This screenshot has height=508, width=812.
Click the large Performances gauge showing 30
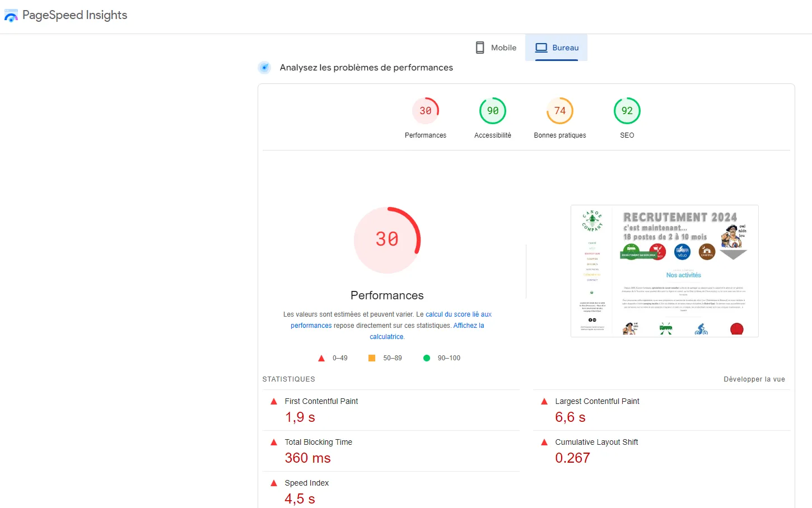coord(387,240)
